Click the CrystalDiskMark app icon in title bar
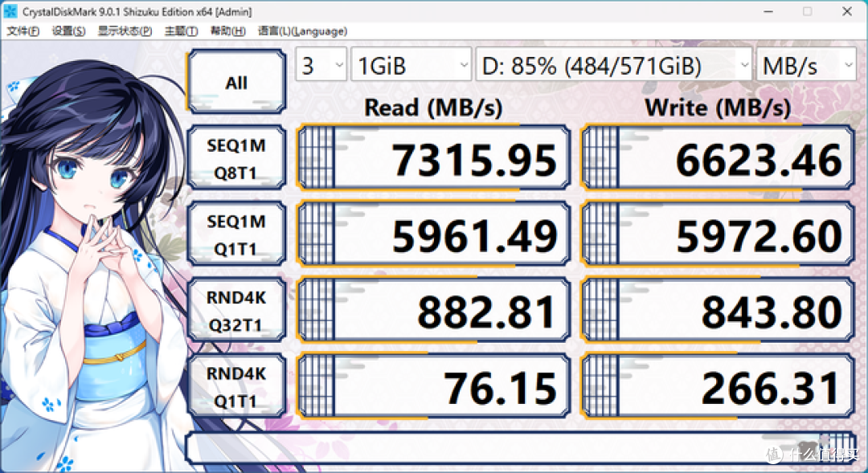The width and height of the screenshot is (868, 473). [10, 11]
